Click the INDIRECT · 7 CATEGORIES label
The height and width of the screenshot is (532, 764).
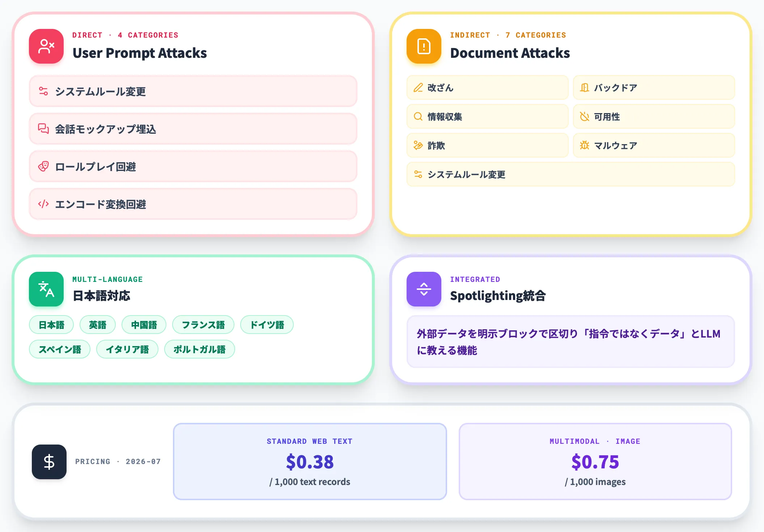click(508, 35)
